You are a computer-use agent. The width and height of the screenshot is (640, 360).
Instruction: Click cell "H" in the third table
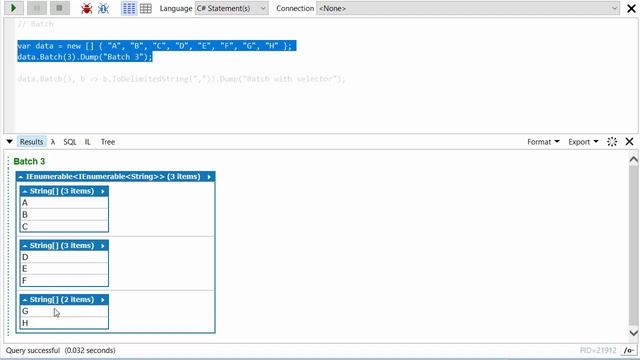pos(64,323)
